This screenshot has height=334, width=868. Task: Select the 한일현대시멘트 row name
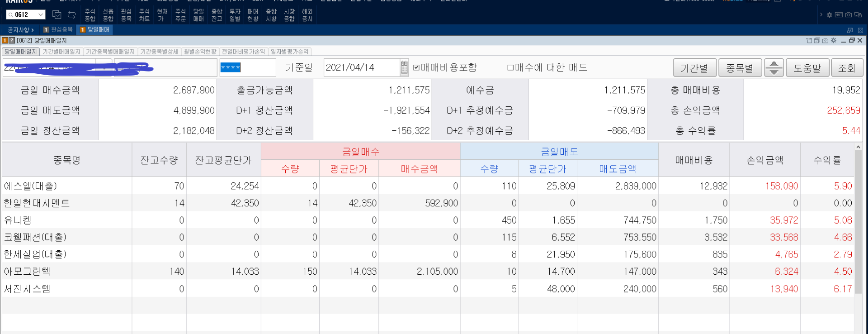[37, 203]
